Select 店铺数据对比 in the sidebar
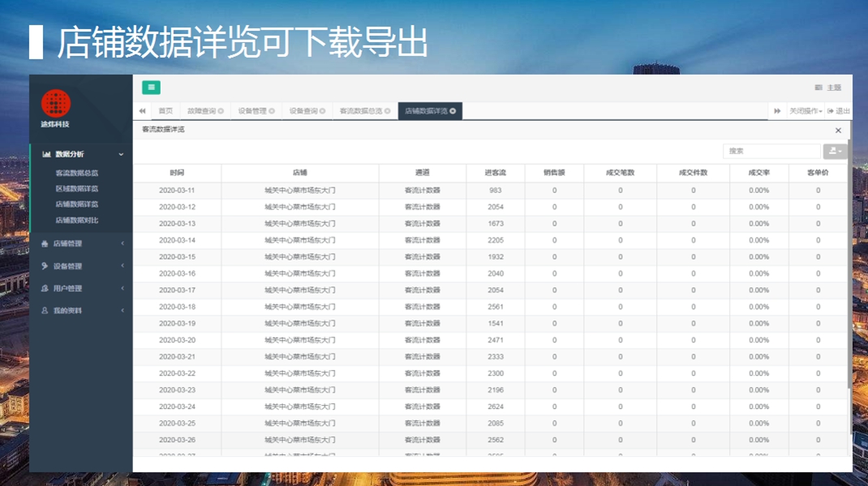 point(77,220)
